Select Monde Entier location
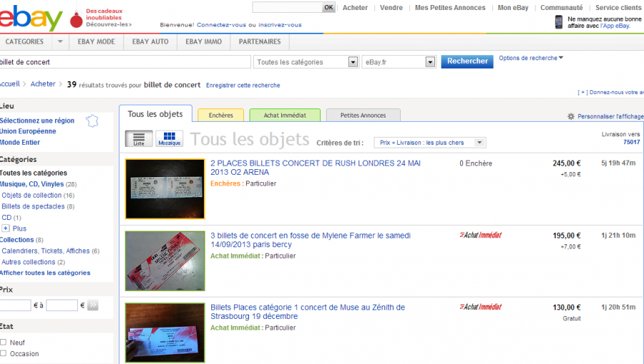The width and height of the screenshot is (644, 364). [20, 143]
